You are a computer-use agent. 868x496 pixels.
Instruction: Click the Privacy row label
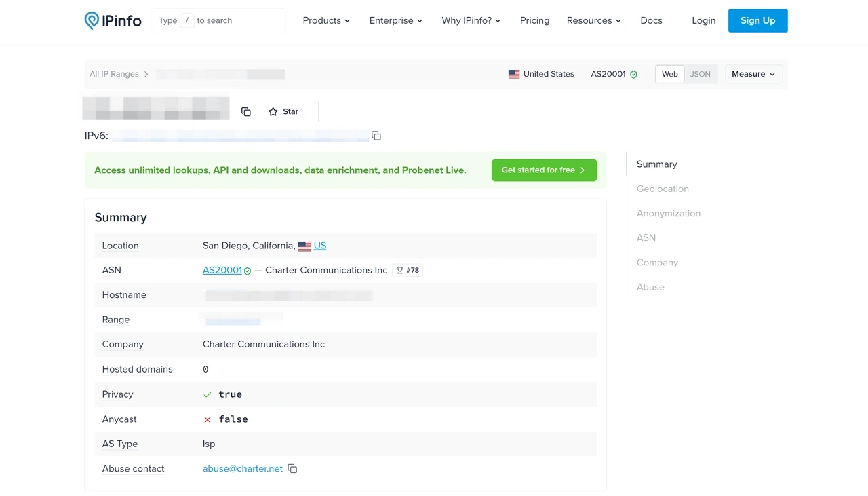117,394
